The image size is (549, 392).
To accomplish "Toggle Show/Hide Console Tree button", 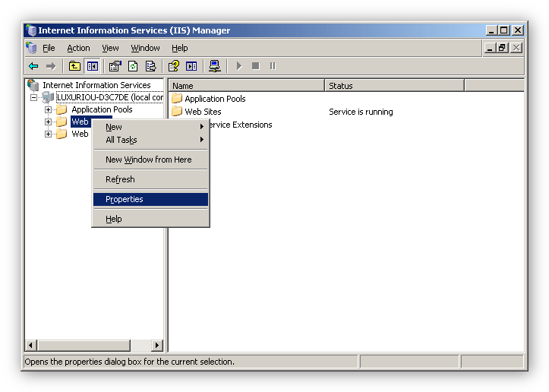I will click(x=93, y=66).
